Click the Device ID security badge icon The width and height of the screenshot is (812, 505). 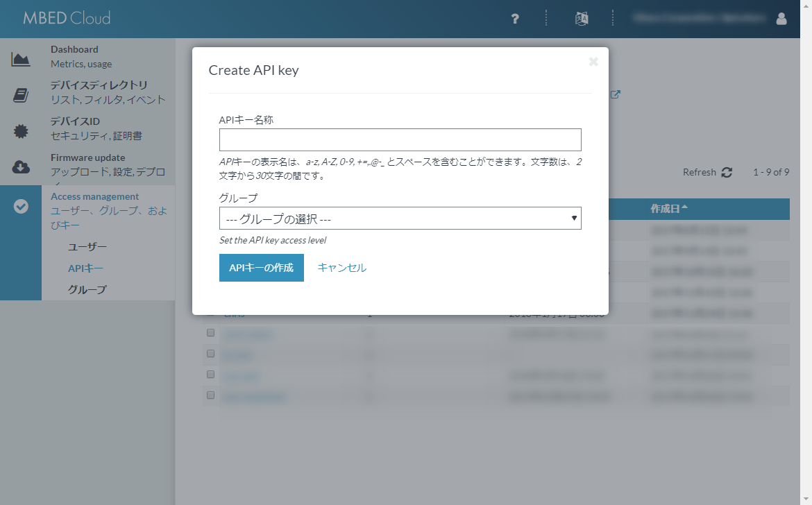point(21,131)
